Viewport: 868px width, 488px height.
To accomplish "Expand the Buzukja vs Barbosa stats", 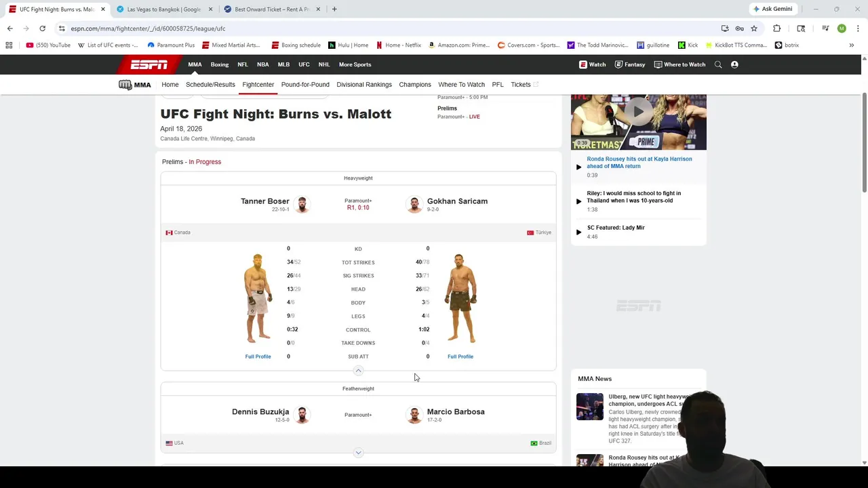I will 358,453.
